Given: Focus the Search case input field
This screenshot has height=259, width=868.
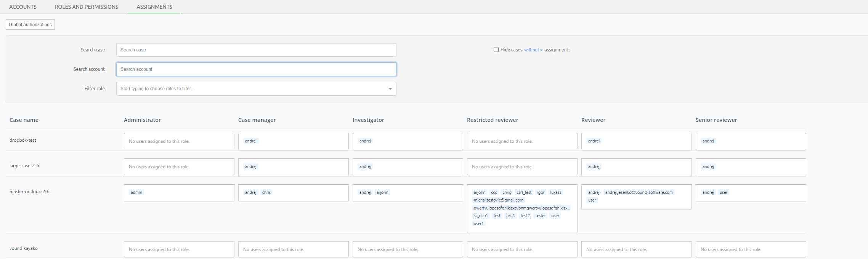Looking at the screenshot, I should click(x=256, y=50).
